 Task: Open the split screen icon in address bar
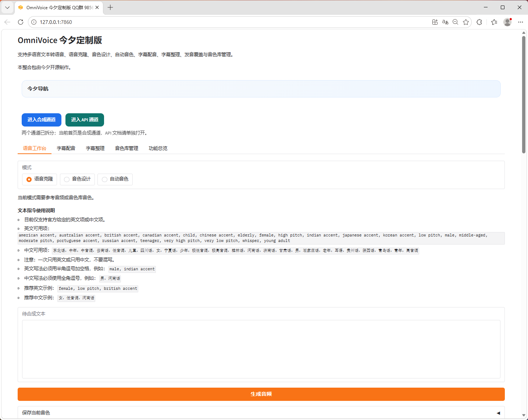(435, 22)
